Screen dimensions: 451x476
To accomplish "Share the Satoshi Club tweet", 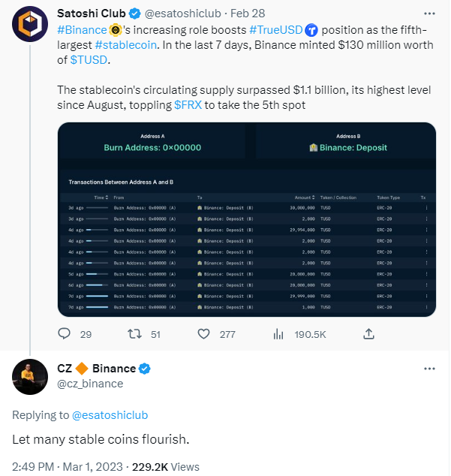I will (x=368, y=333).
